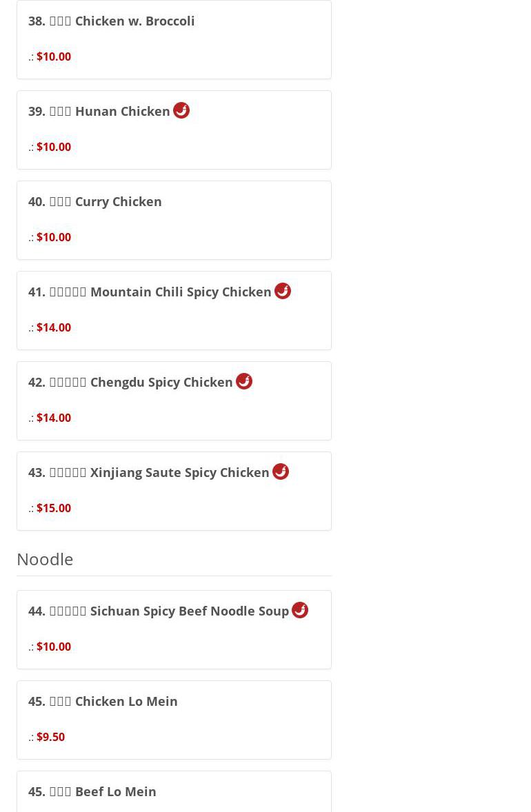Choose Beef Lo Mein item

92,791
